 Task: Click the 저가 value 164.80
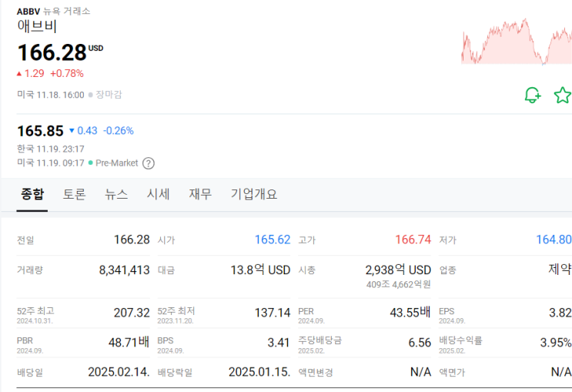coord(554,240)
